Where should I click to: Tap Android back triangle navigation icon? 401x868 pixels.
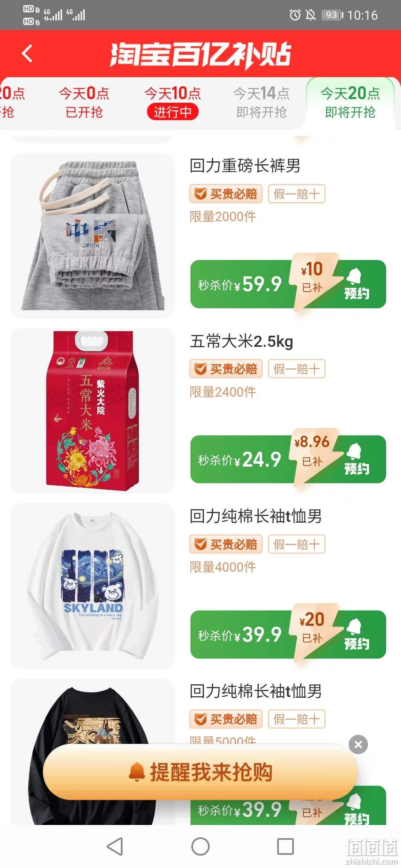tap(115, 846)
